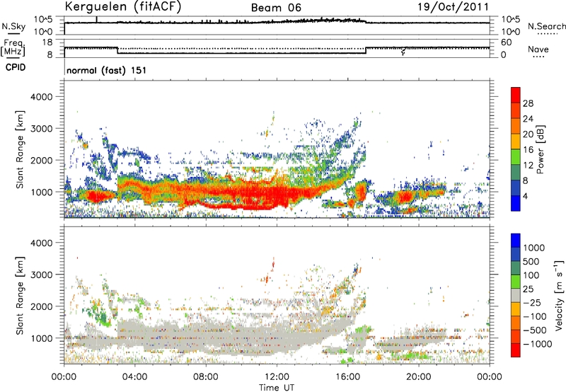Screen dimensions: 566x392
Task: Click the N.Search legend label
Action: [x=546, y=26]
